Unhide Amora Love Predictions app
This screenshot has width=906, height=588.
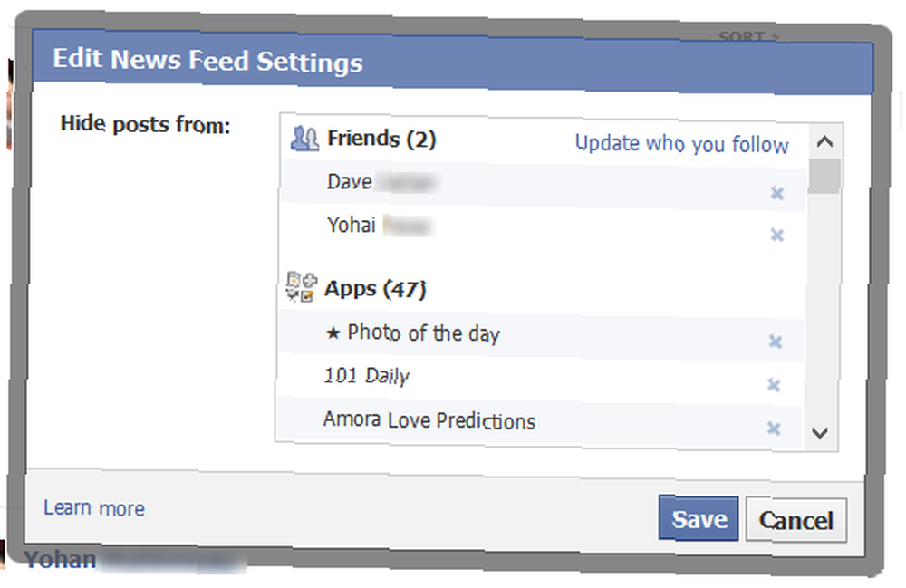(x=774, y=429)
